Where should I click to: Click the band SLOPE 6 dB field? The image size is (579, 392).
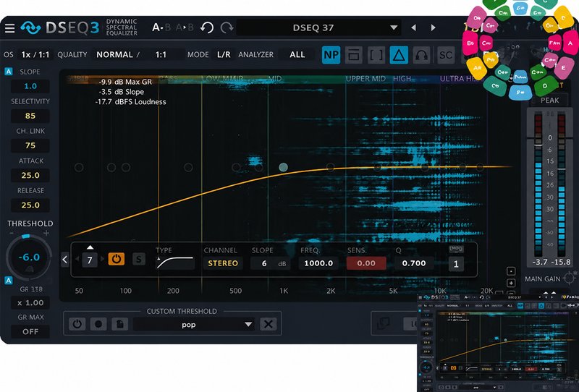tap(270, 263)
